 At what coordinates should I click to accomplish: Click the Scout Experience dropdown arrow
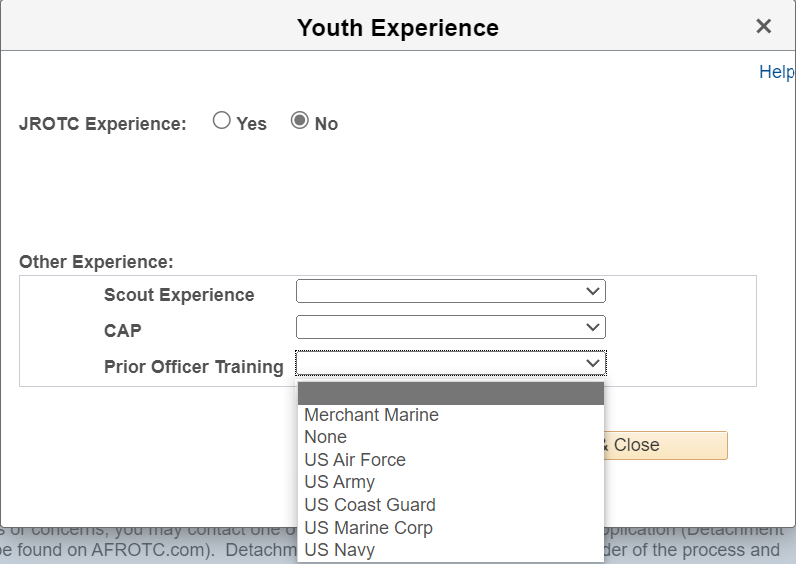pos(593,291)
